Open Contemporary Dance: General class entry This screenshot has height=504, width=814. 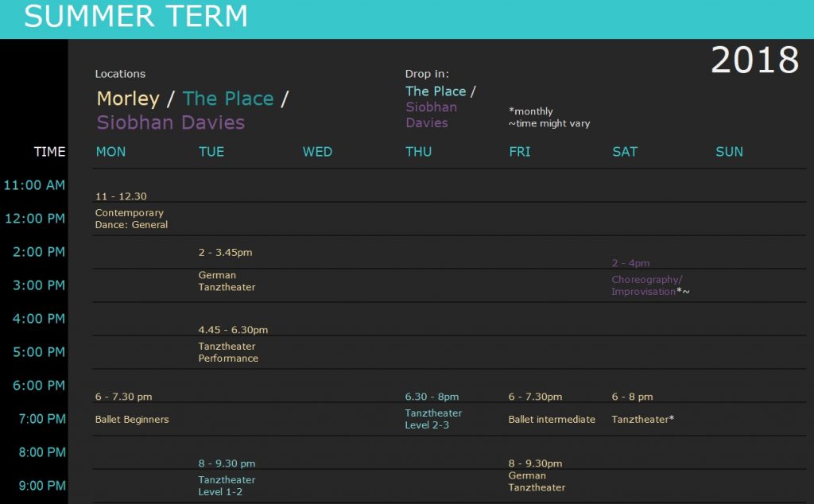[x=131, y=219]
